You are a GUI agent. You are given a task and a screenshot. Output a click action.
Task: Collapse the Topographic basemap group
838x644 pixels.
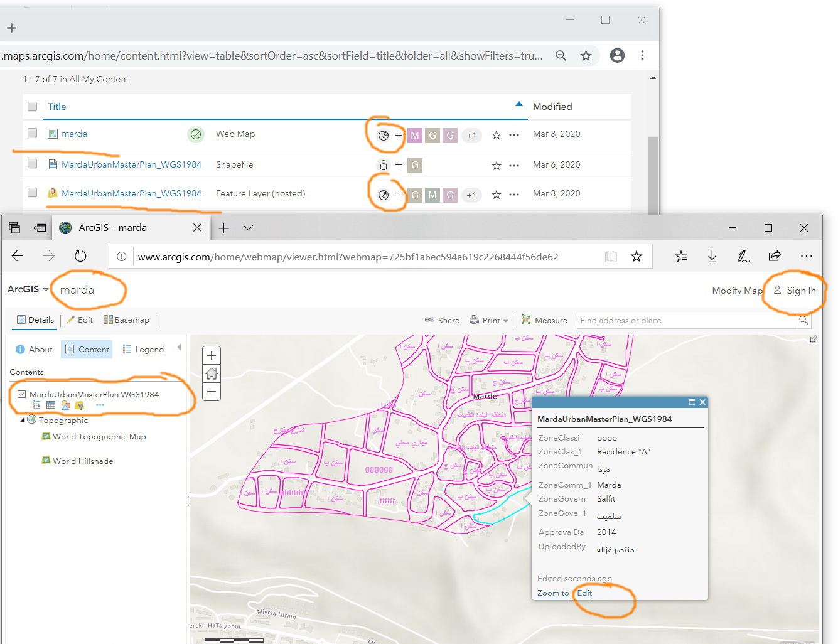click(23, 420)
